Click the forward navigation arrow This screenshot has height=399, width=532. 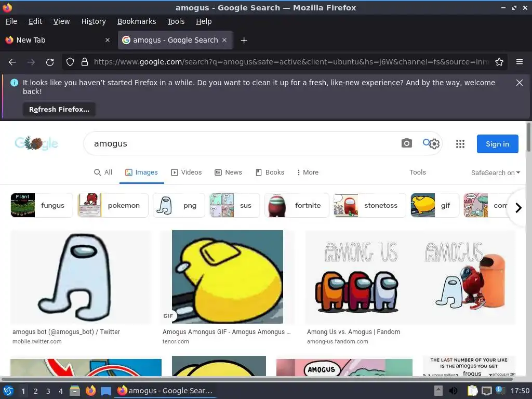click(31, 62)
